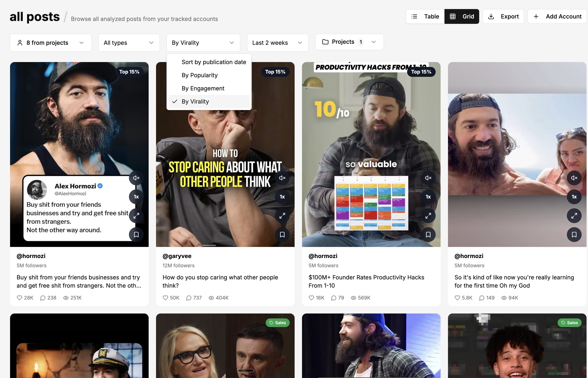Viewport: 588px width, 378px height.
Task: Select 'By Popularity' sort option
Action: 209,75
